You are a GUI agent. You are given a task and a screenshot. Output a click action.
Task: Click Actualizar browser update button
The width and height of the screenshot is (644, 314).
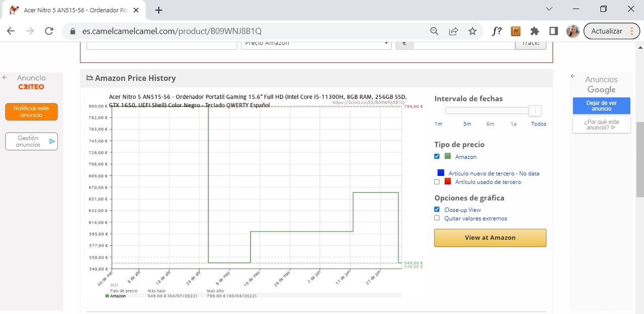(606, 31)
